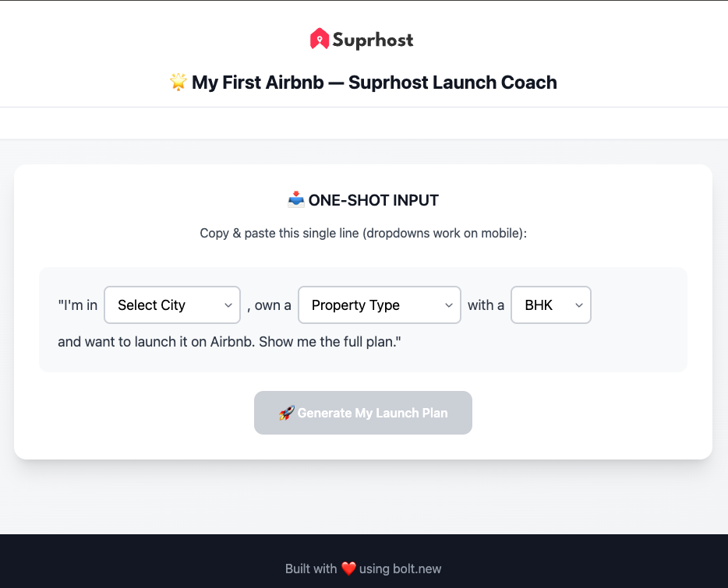Image resolution: width=728 pixels, height=588 pixels.
Task: Click the bolt.new link in the footer
Action: 418,569
